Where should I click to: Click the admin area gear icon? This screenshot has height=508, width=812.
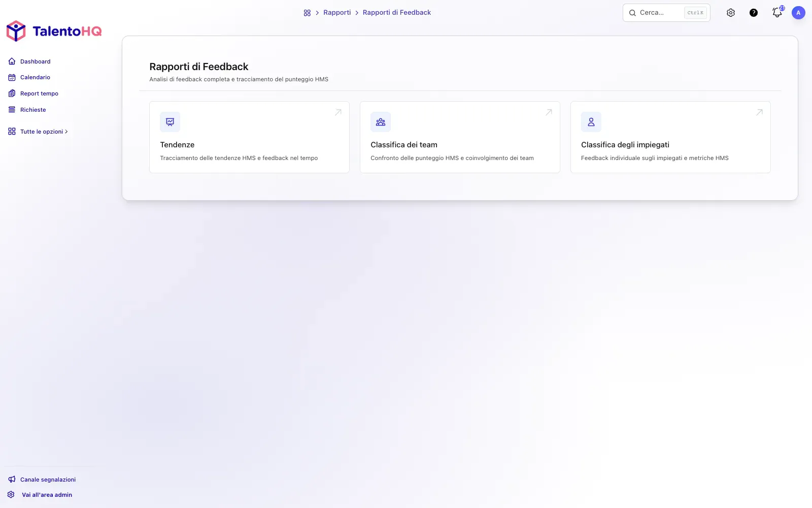tap(11, 495)
